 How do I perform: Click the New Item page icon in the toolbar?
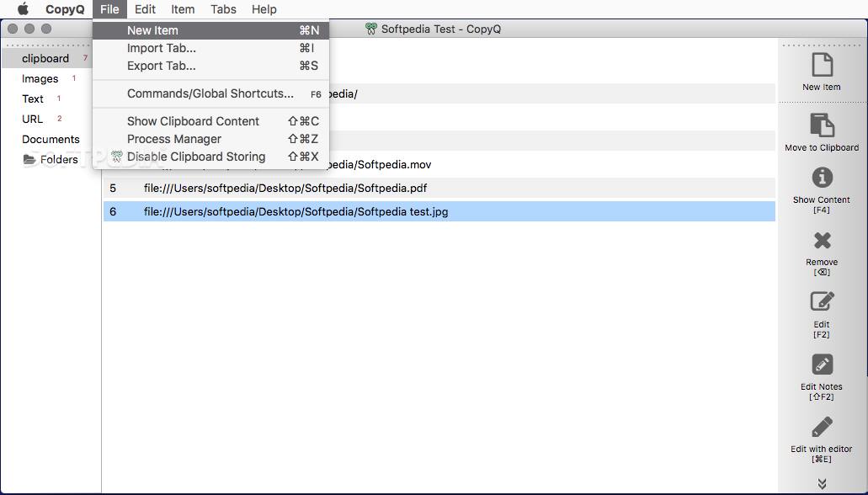pos(822,65)
